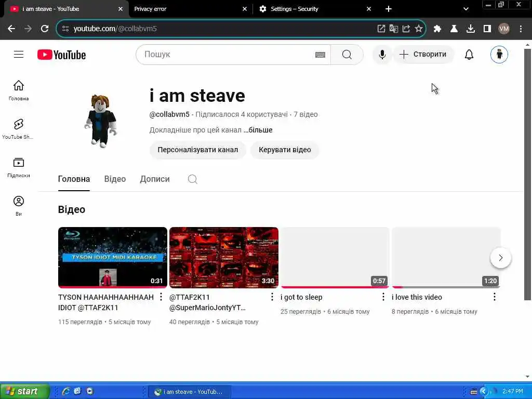
Task: Click the address bar URL youtube.com/@collabvm5
Action: (x=115, y=29)
